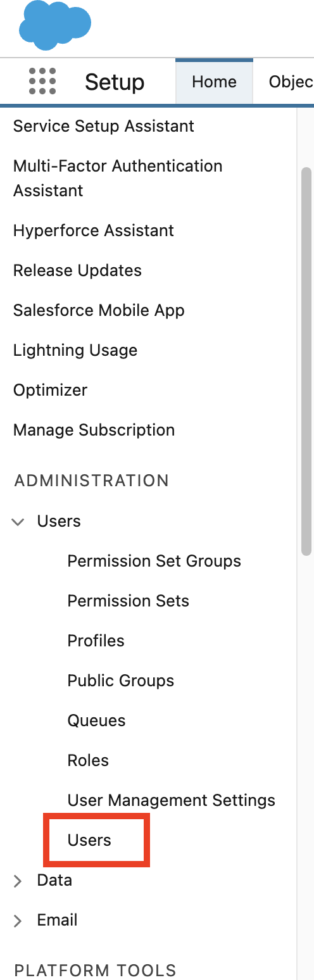Collapse the Users section chevron

[x=19, y=522]
